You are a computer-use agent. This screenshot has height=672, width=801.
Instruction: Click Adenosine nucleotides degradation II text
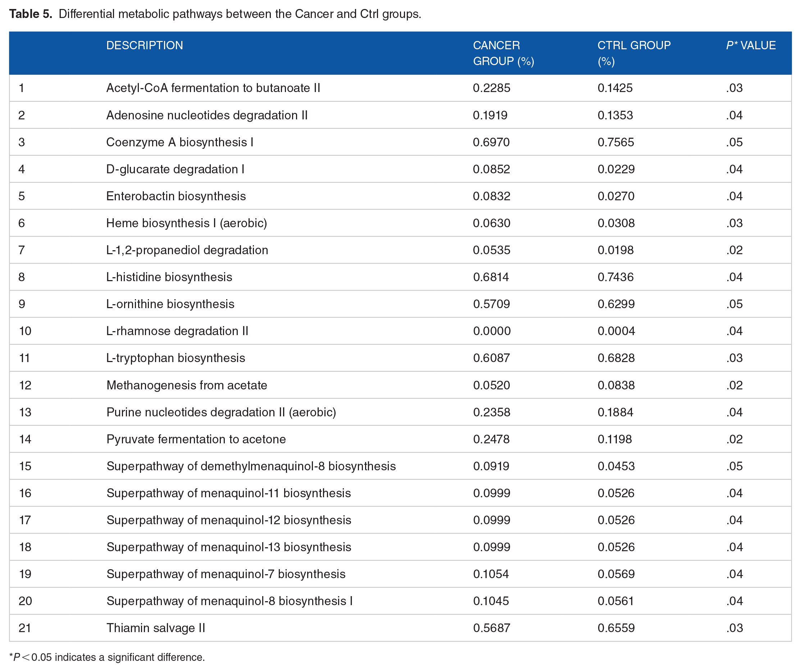[207, 115]
